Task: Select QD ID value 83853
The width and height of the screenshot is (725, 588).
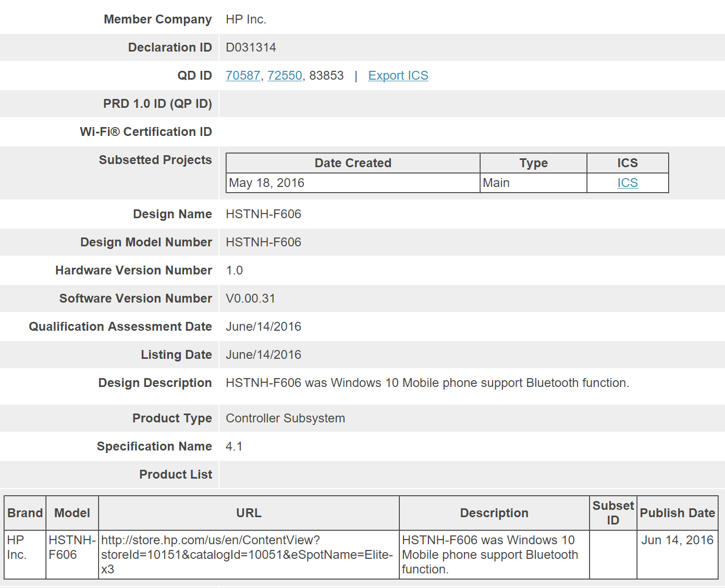Action: [x=326, y=76]
